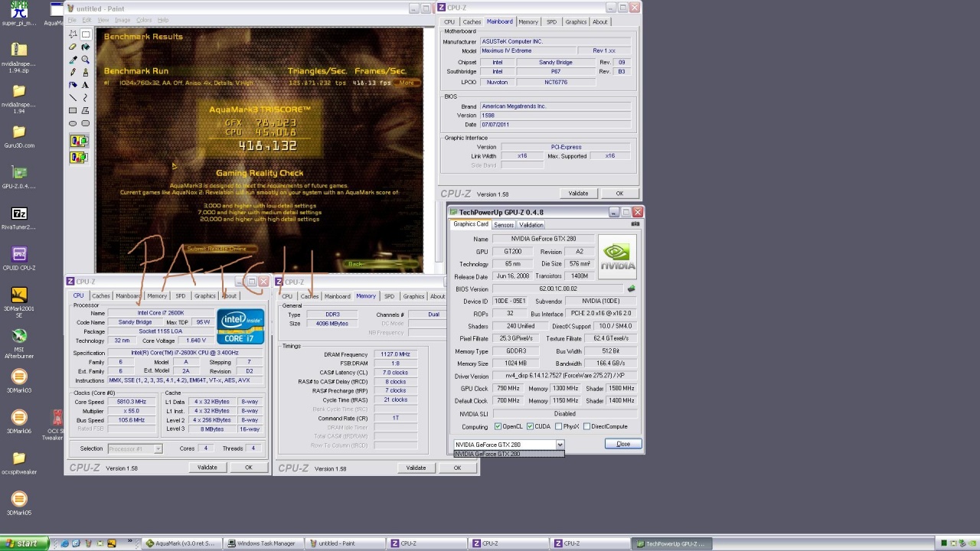Viewport: 980px width, 551px height.
Task: Open the Processor #1 selection dropdown
Action: pos(158,448)
